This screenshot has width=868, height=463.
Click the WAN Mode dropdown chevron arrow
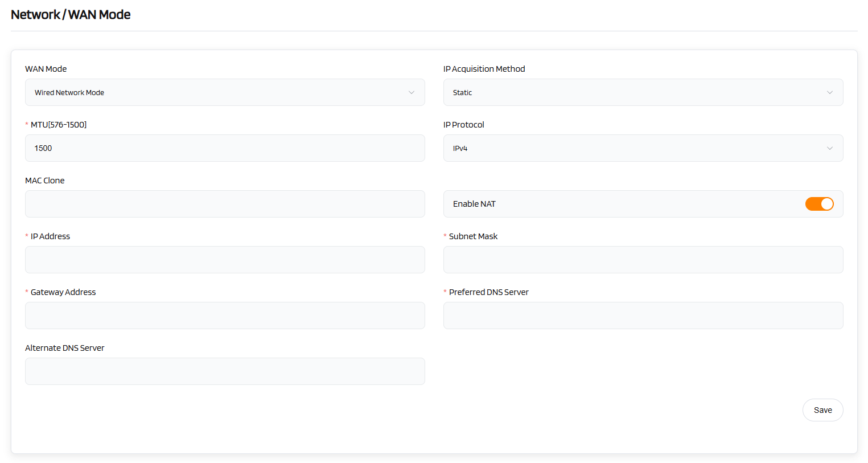point(411,92)
